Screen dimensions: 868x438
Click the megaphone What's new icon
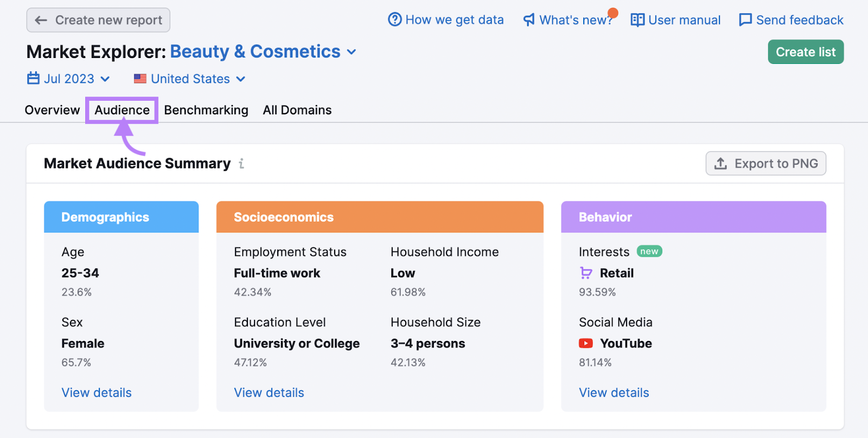[529, 20]
